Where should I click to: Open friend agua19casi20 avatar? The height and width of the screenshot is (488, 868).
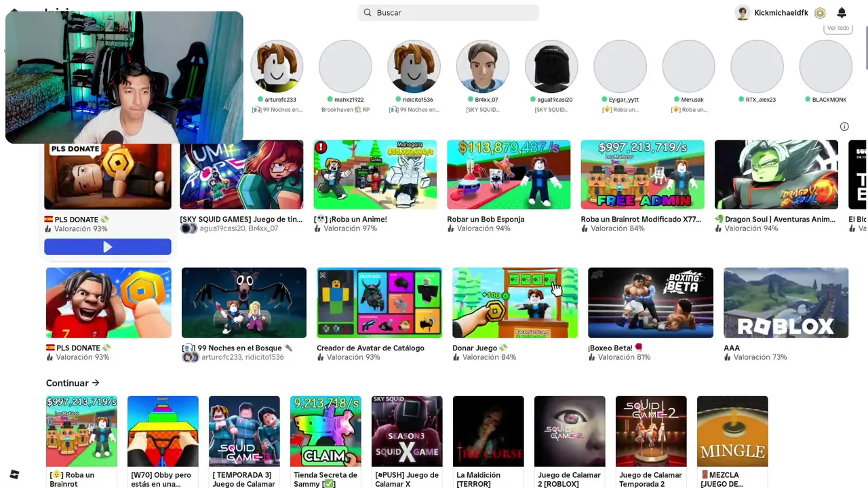[551, 66]
